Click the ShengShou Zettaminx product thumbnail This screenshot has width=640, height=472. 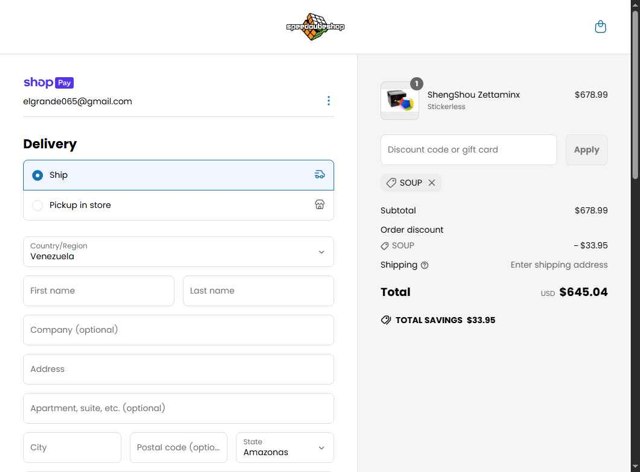click(400, 101)
